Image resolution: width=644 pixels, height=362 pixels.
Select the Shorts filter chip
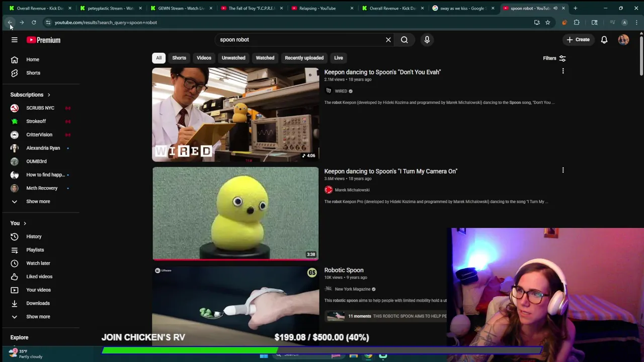point(179,58)
